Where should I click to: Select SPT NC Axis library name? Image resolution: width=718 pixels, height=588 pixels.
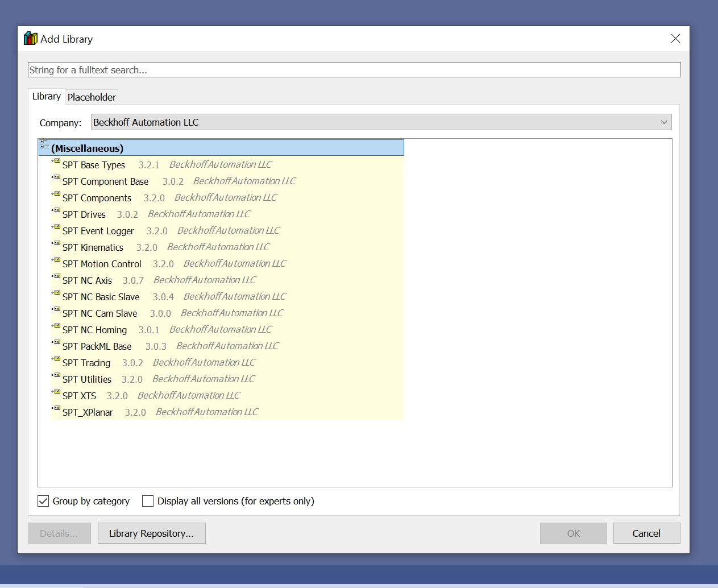click(87, 280)
